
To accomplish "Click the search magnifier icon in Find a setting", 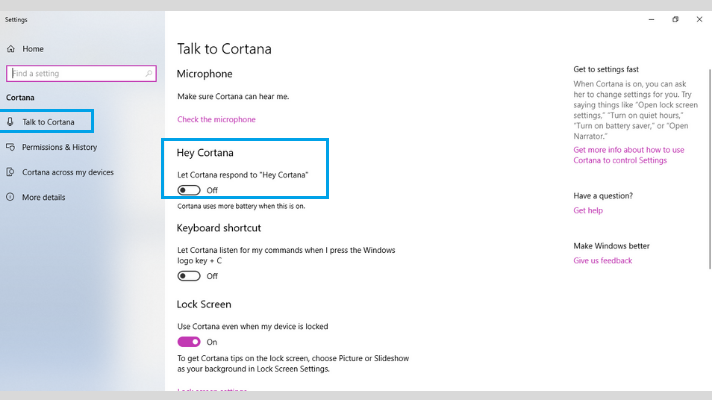I will (148, 73).
